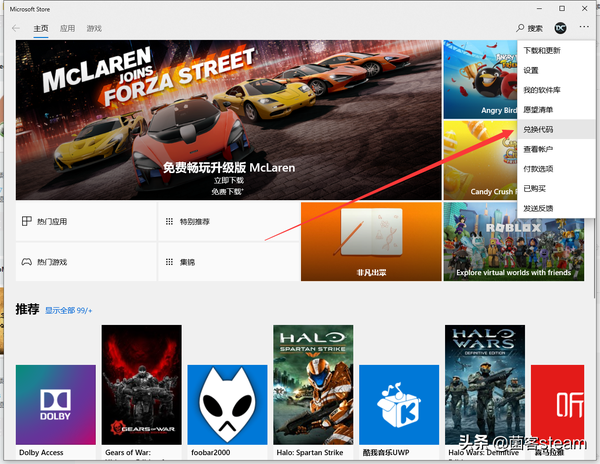Screen dimensions: 600x464
Task: Select 已购买 in the menu
Action: [x=556, y=189]
